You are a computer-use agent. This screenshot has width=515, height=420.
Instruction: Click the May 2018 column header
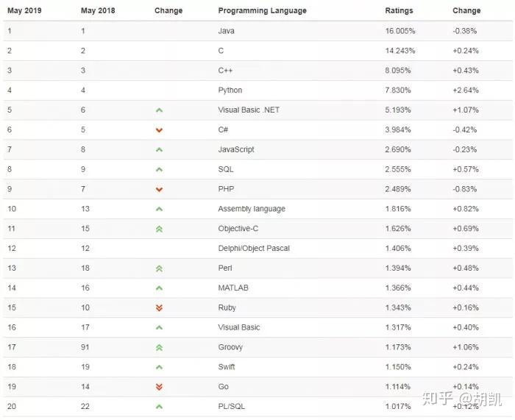pos(97,11)
